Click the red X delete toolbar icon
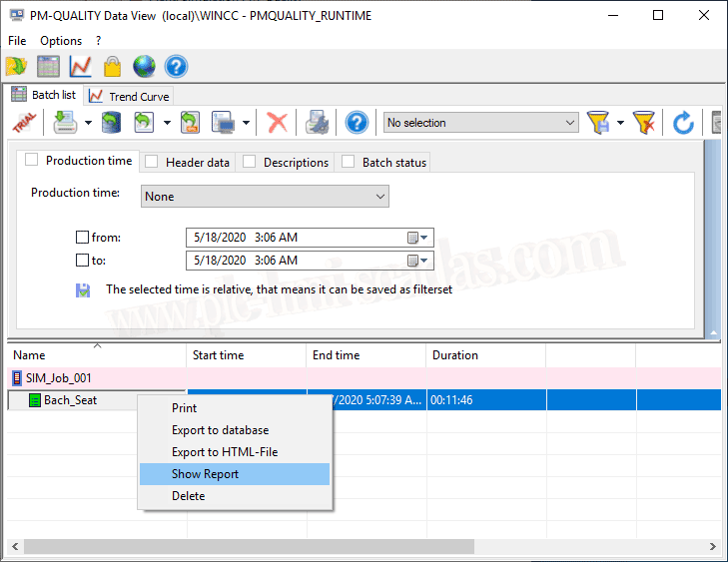728x562 pixels. [x=278, y=123]
